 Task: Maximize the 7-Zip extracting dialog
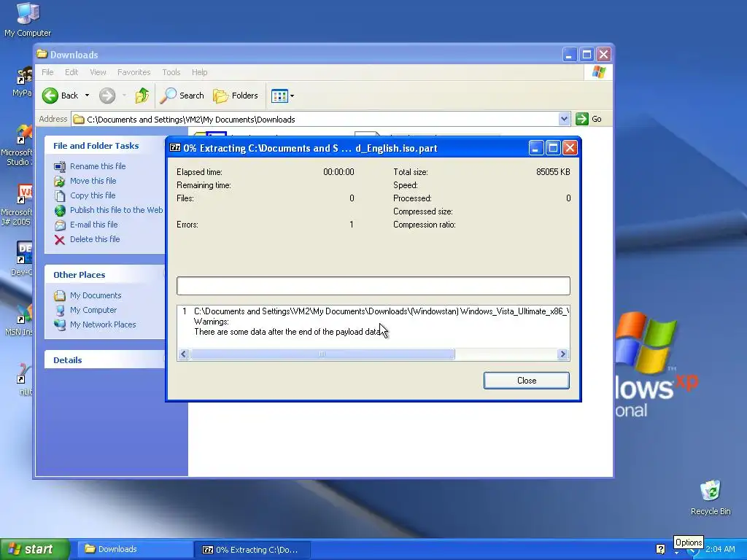coord(553,148)
